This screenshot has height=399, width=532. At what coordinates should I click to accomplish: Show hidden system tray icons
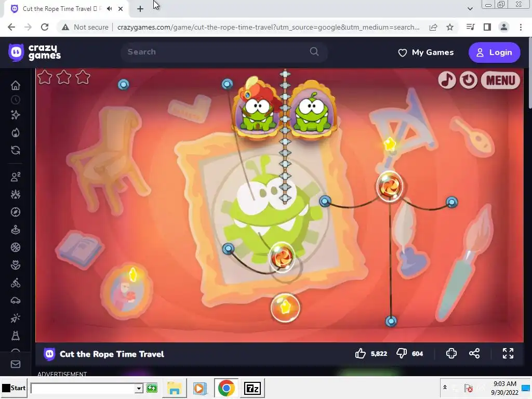tap(445, 388)
